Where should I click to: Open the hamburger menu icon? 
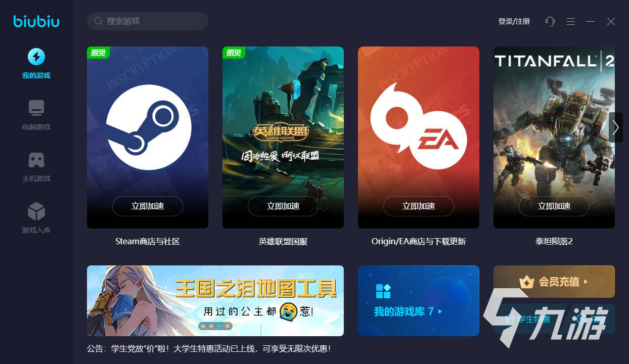coord(570,21)
